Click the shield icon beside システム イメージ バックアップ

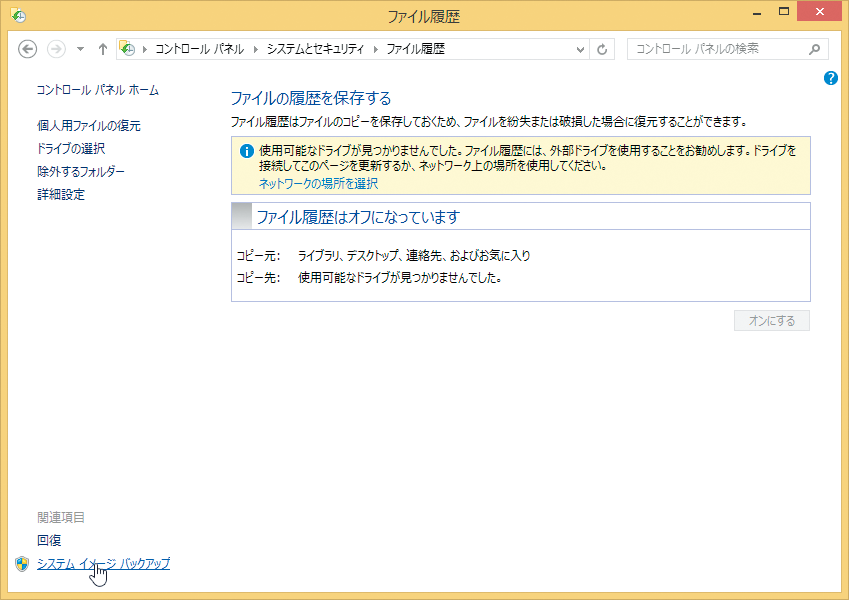click(x=22, y=564)
